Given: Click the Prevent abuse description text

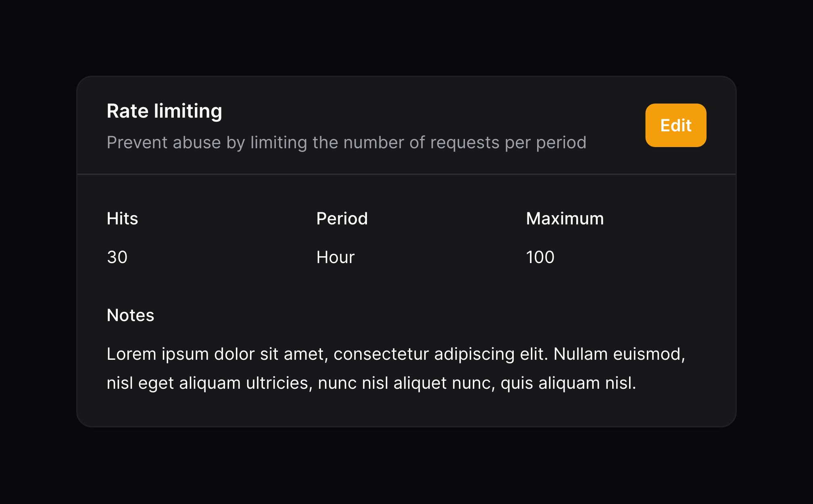Looking at the screenshot, I should pyautogui.click(x=346, y=143).
